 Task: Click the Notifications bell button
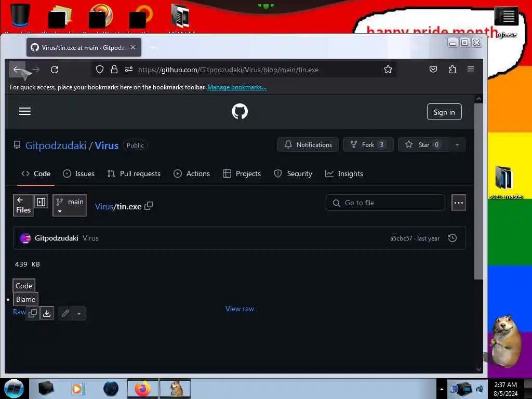pyautogui.click(x=308, y=145)
